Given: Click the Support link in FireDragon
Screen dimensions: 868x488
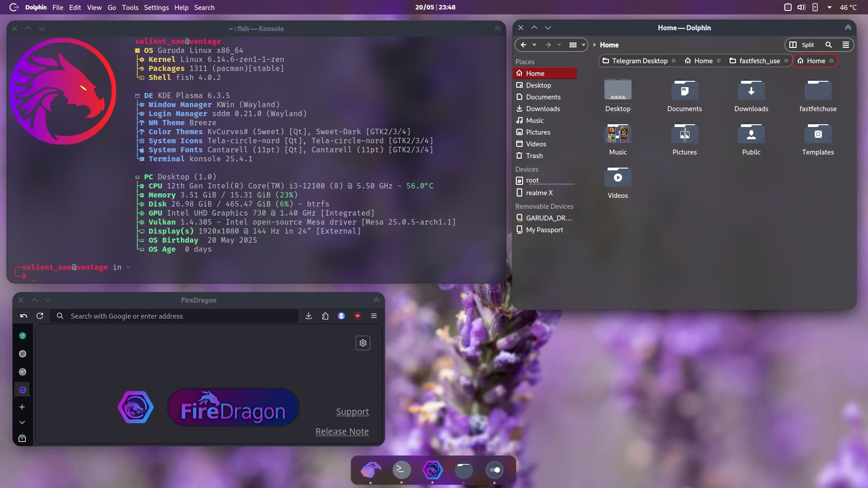Looking at the screenshot, I should pyautogui.click(x=352, y=412).
